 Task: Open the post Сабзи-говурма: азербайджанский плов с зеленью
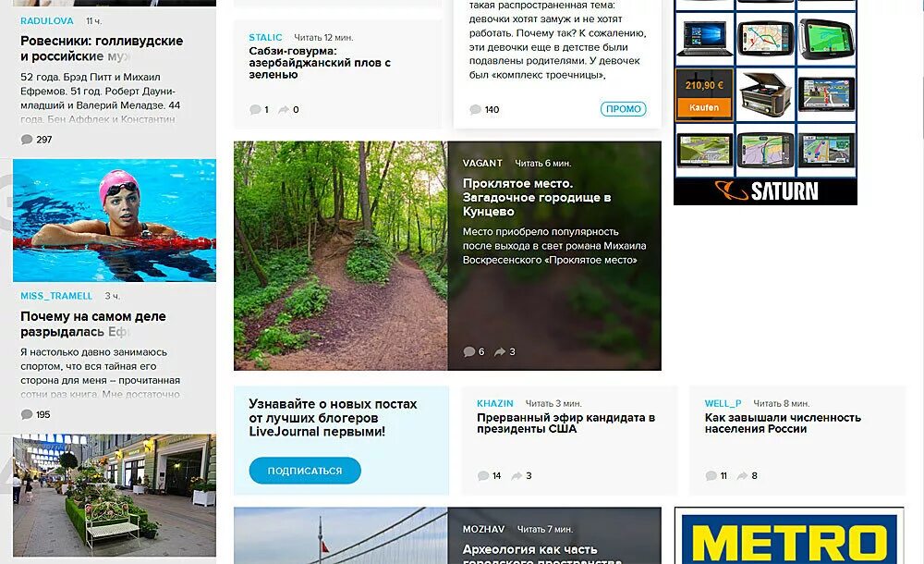320,63
